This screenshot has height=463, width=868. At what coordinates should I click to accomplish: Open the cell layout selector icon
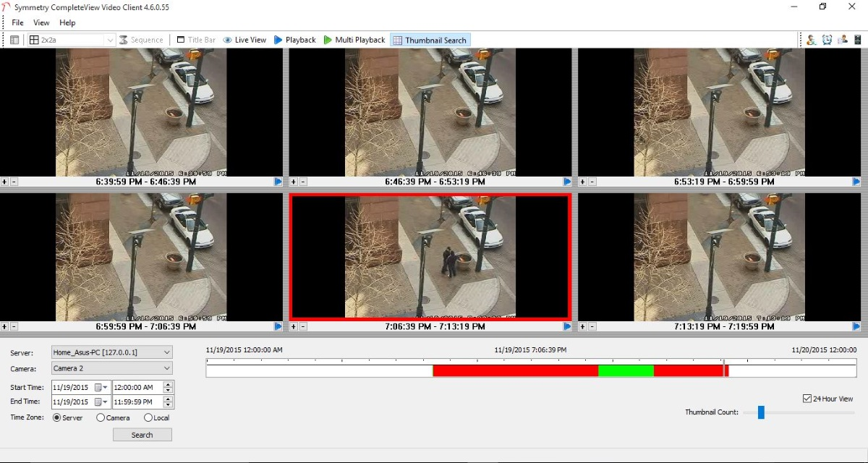pyautogui.click(x=13, y=39)
